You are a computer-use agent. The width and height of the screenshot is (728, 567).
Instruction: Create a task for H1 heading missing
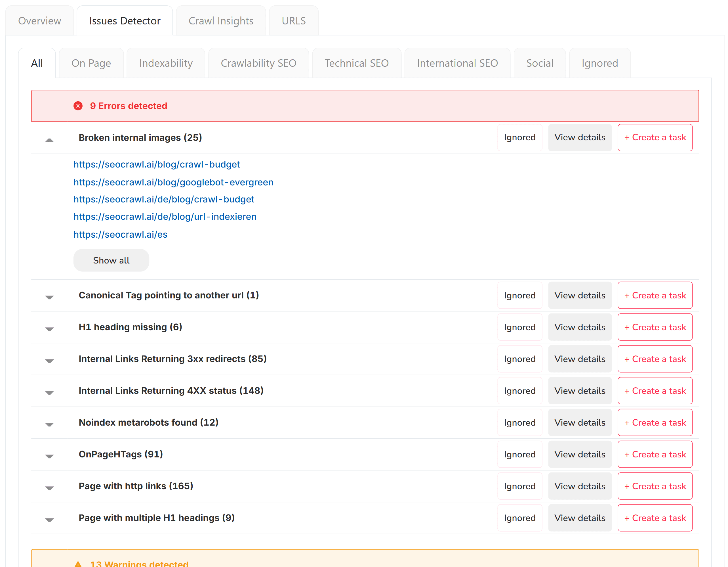[655, 327]
